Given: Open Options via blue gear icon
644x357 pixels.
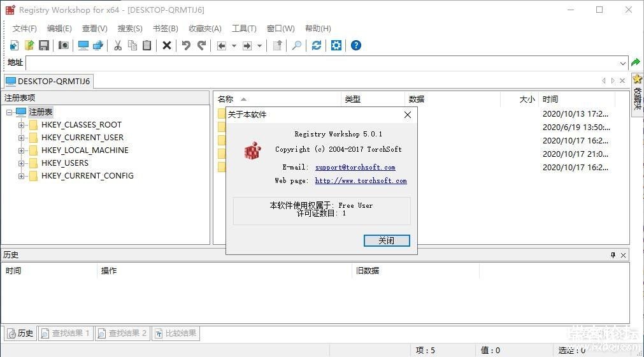Looking at the screenshot, I should 336,45.
